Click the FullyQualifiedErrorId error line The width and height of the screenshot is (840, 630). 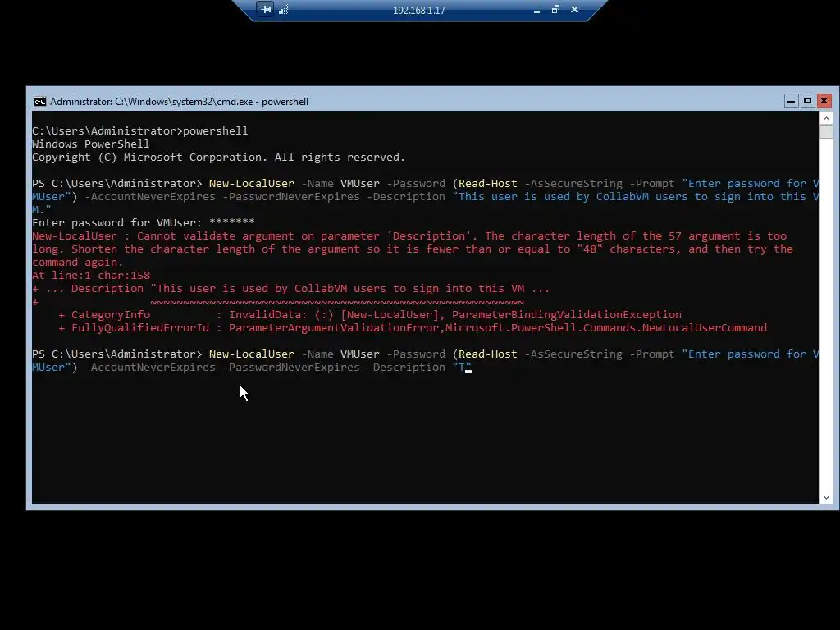(x=413, y=328)
